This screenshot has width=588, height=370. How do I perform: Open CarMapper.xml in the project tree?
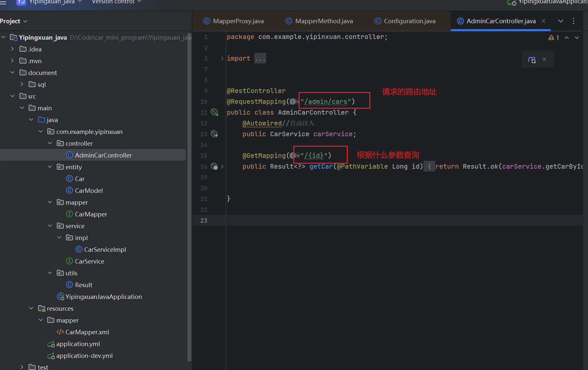coord(87,332)
